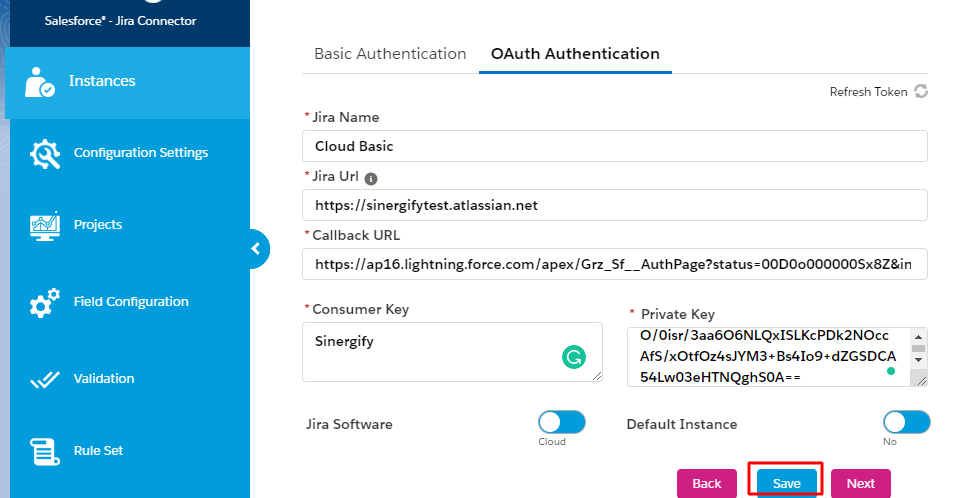Click the Grammarly icon in Consumer Key
Viewport: 977px width, 498px height.
(x=574, y=357)
